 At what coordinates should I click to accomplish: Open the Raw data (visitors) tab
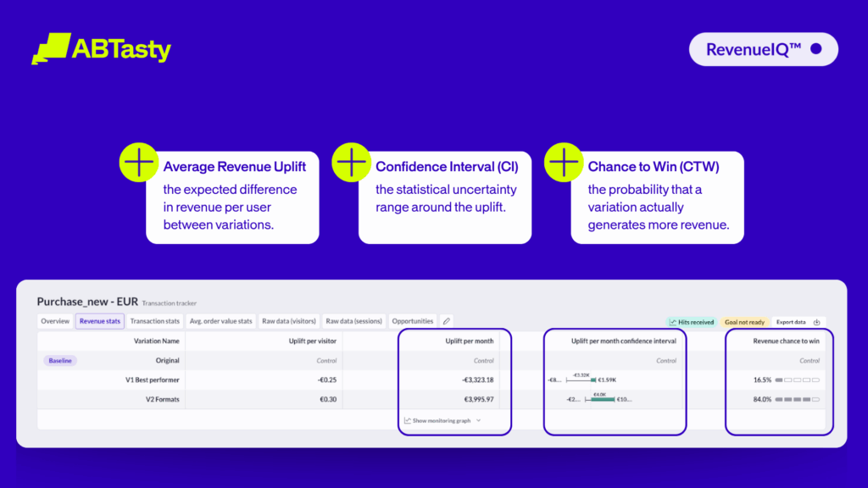click(289, 321)
